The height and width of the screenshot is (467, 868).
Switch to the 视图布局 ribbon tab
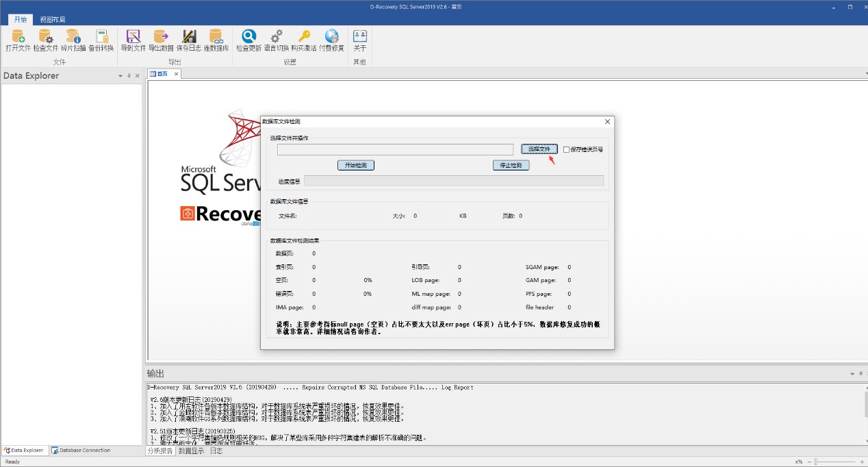[53, 20]
